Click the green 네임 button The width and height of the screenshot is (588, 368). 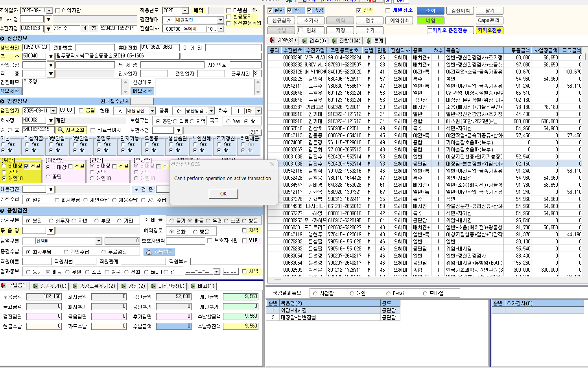coord(431,20)
